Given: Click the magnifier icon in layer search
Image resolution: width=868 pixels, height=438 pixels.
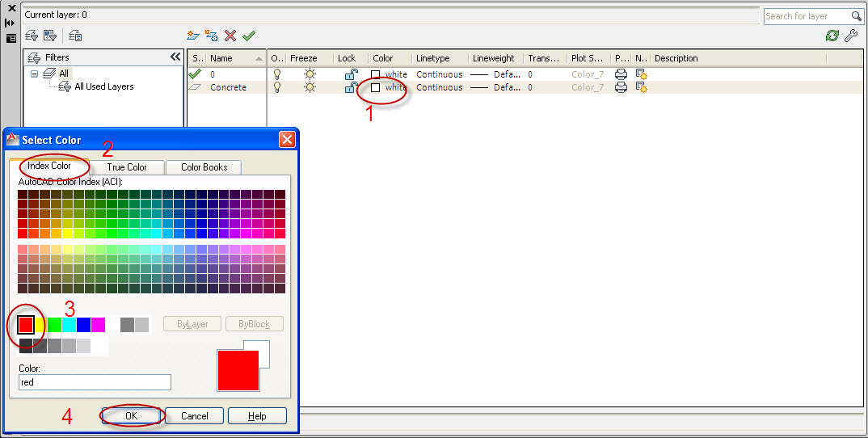Looking at the screenshot, I should click(x=857, y=17).
